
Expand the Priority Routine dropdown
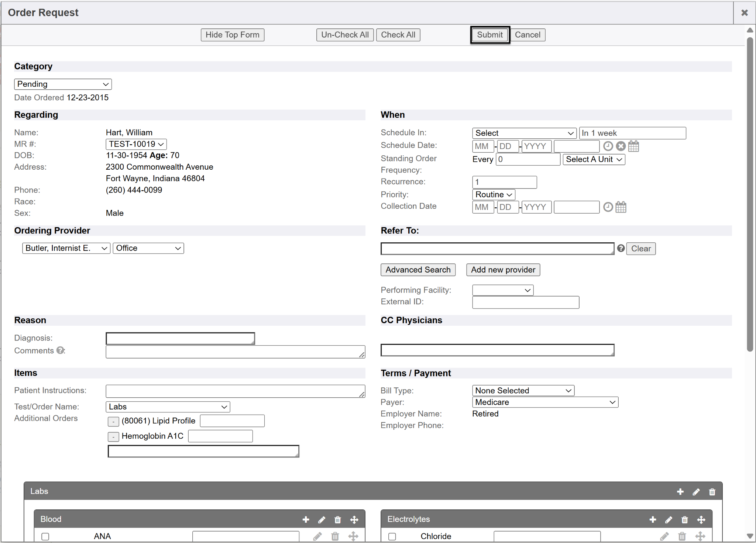tap(493, 194)
